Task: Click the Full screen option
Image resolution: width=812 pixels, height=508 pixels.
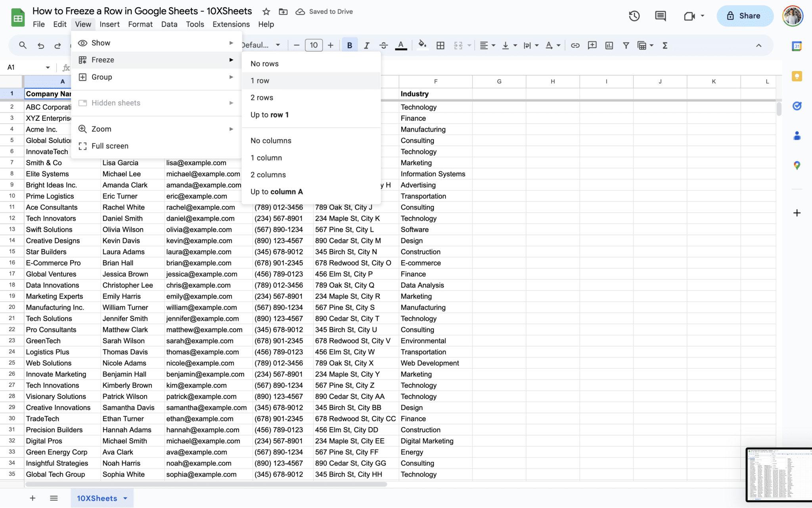Action: [110, 146]
